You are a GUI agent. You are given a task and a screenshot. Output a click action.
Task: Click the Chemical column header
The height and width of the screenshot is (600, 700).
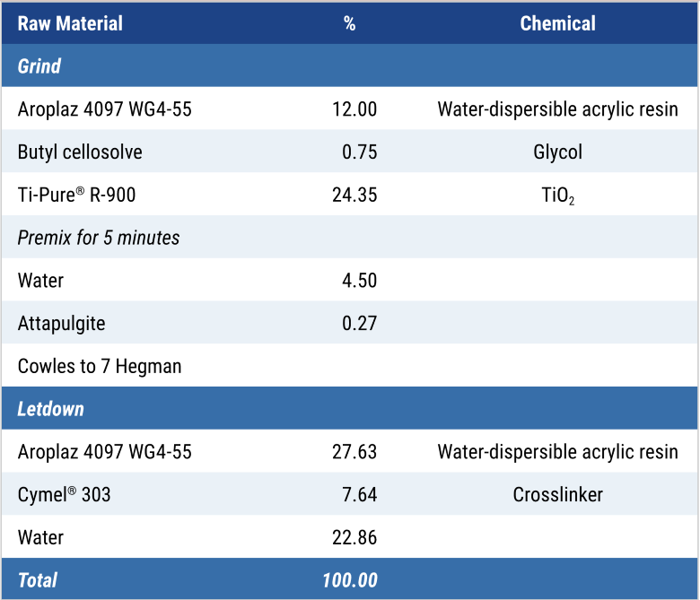pyautogui.click(x=557, y=23)
